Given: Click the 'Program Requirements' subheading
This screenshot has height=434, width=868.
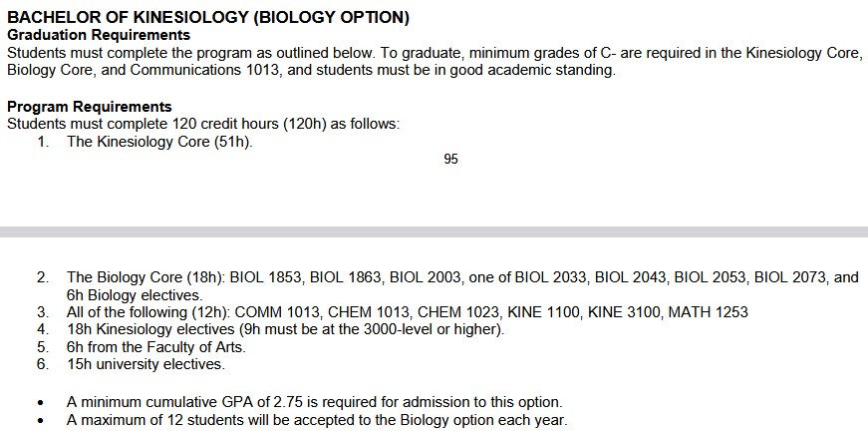Looking at the screenshot, I should [x=90, y=107].
